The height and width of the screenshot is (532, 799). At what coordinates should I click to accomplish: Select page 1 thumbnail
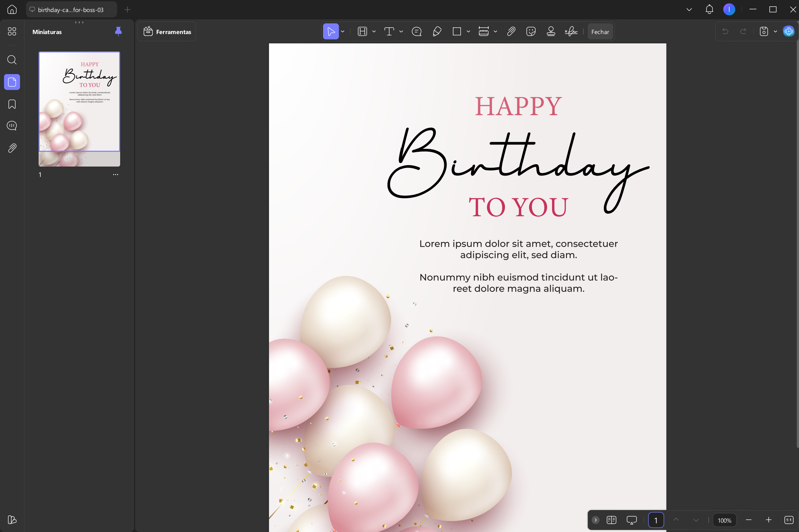[79, 109]
